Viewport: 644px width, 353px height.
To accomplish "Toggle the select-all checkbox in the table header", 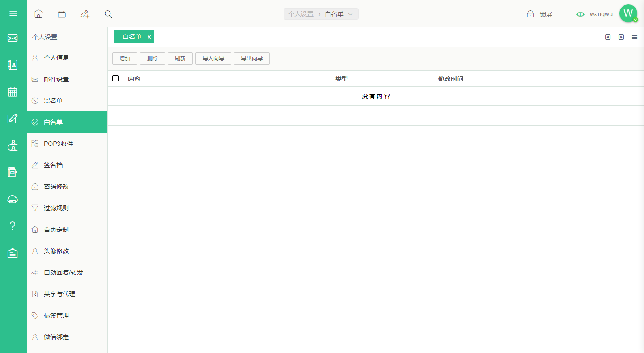I will tap(115, 78).
